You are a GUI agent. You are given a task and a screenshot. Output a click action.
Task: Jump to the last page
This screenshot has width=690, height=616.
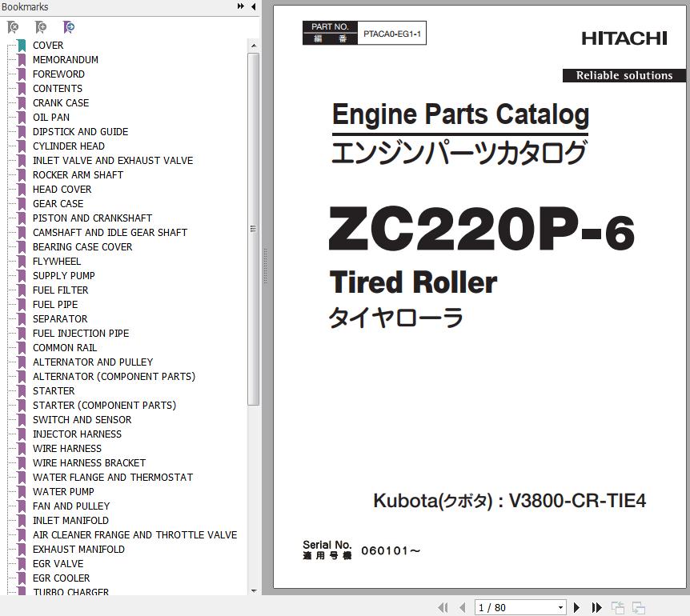(596, 608)
